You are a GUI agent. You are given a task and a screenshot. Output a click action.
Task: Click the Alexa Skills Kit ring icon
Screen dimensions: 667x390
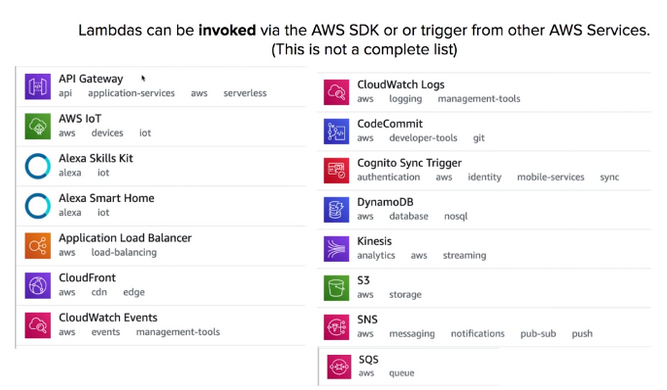37,166
